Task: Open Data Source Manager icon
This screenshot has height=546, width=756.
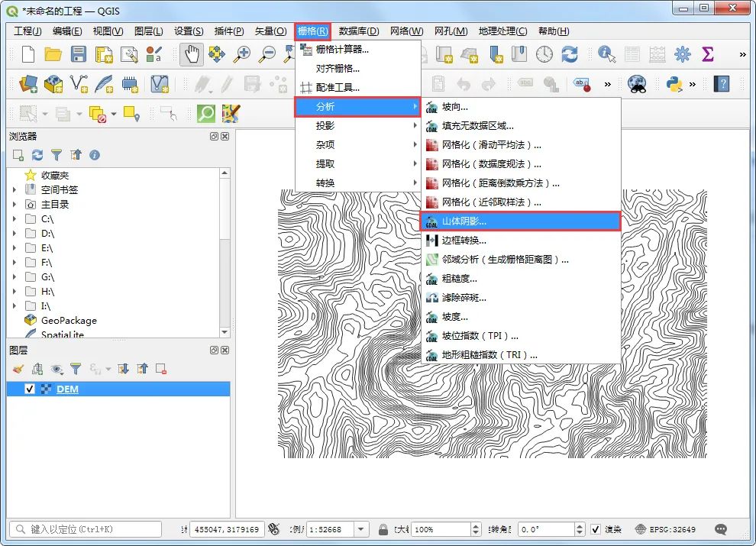Action: (28, 84)
